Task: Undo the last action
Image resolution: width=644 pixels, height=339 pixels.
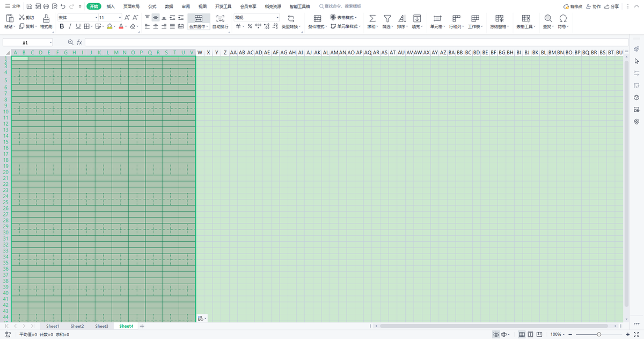Action: click(63, 6)
